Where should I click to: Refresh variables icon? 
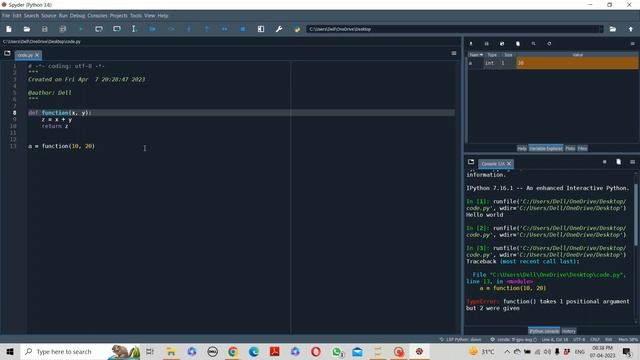pos(549,44)
